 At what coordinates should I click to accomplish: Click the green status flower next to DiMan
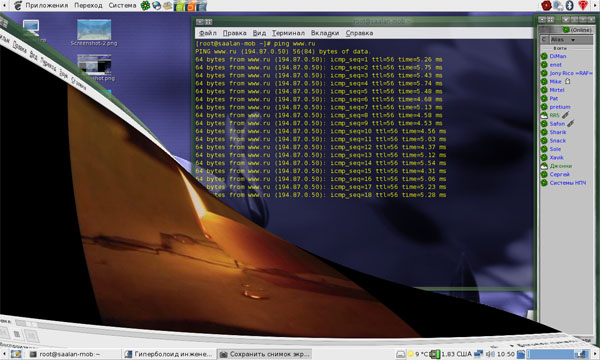pyautogui.click(x=544, y=56)
